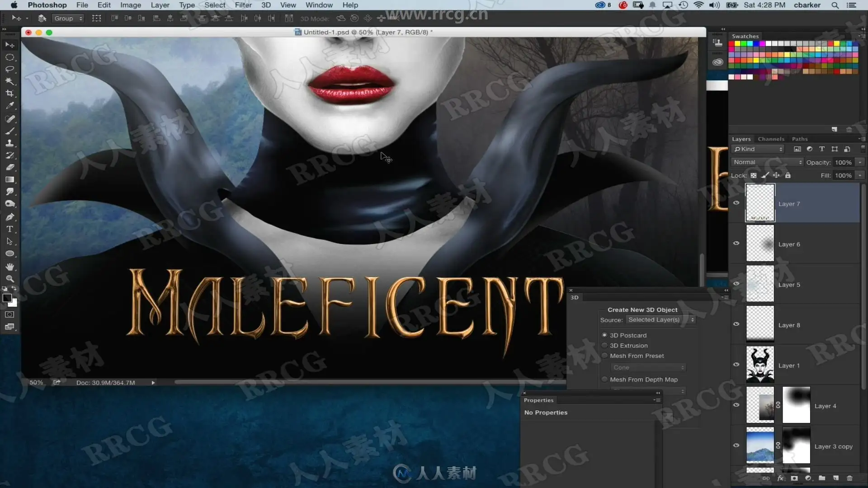Screen dimensions: 868x488
Task: Switch to the Channels tab
Action: click(x=771, y=139)
